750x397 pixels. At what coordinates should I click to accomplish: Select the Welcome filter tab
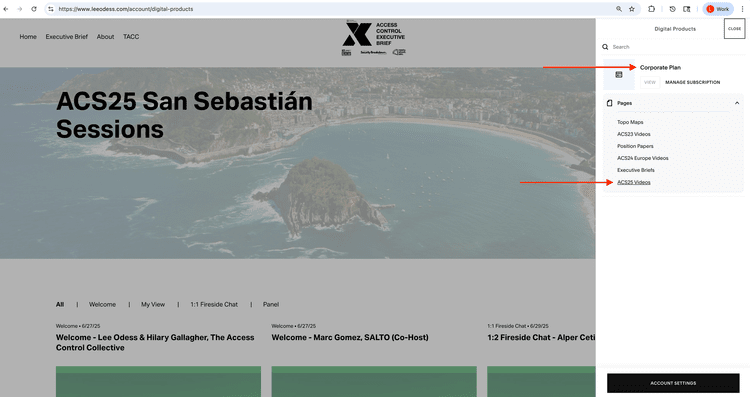102,304
